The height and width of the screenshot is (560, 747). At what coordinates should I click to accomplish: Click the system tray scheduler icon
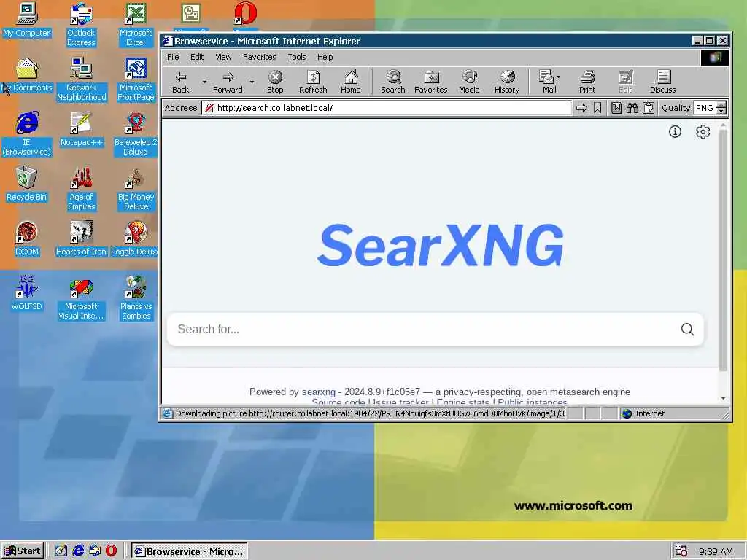[681, 551]
